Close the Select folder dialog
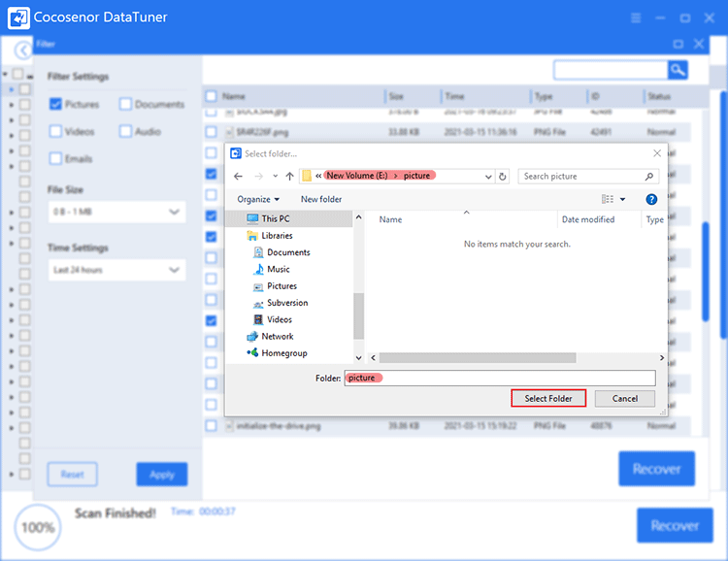 pyautogui.click(x=657, y=153)
